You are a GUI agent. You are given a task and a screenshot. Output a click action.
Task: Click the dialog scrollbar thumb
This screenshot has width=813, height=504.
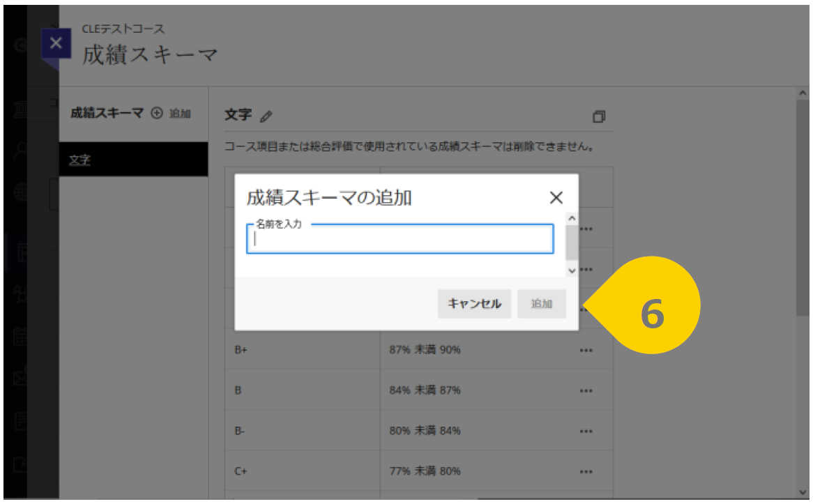(x=572, y=242)
